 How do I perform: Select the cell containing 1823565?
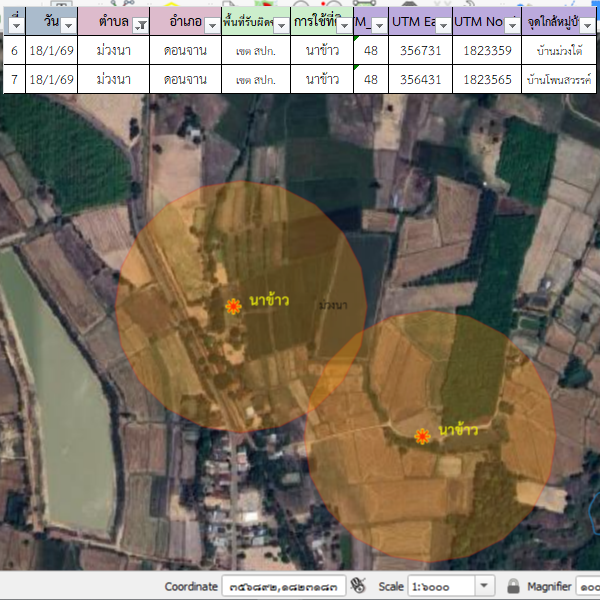pyautogui.click(x=486, y=79)
